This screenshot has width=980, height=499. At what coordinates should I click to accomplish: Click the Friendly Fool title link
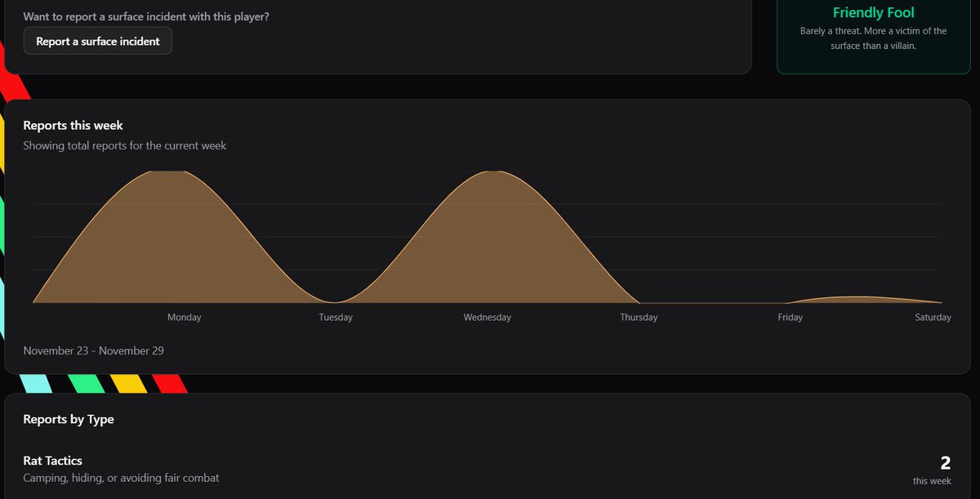click(873, 12)
